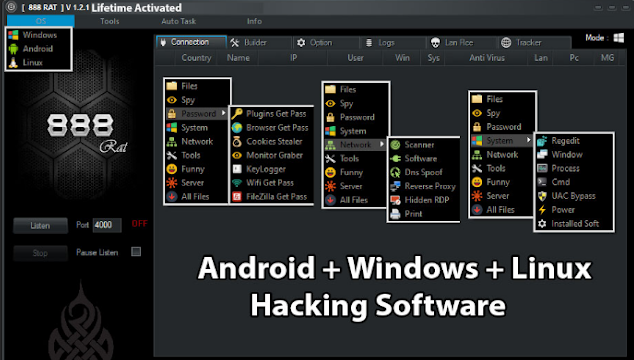Click the Name column header
This screenshot has height=360, width=634.
coord(238,58)
